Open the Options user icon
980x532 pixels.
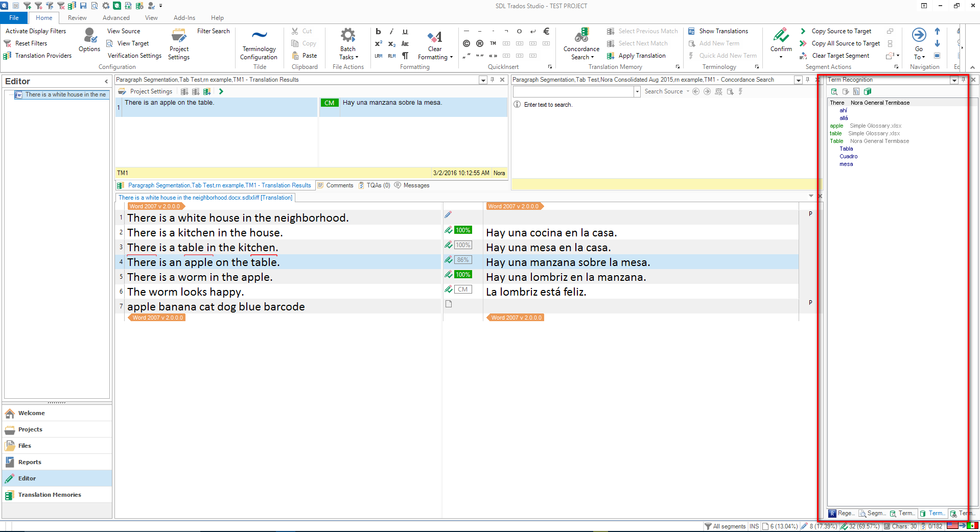(x=90, y=36)
